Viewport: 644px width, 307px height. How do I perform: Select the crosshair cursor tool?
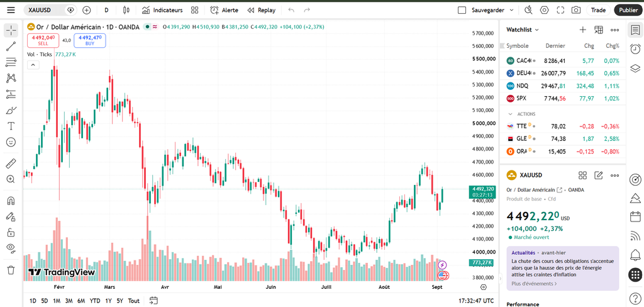coord(11,30)
